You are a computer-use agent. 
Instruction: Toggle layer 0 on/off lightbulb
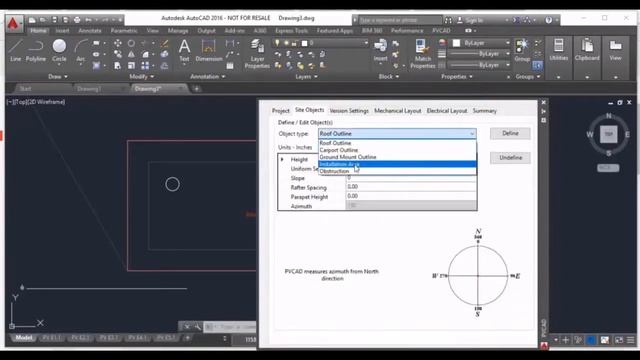pyautogui.click(x=277, y=43)
